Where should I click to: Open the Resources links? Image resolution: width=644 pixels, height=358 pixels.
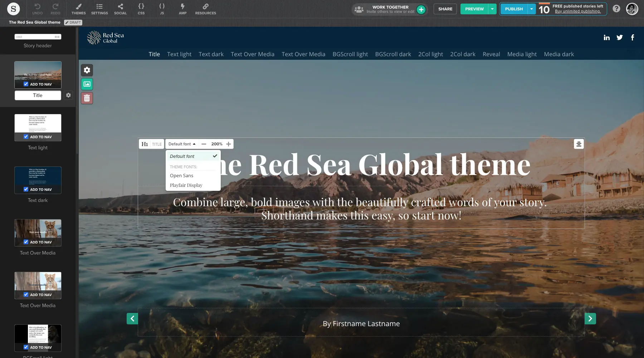[206, 9]
